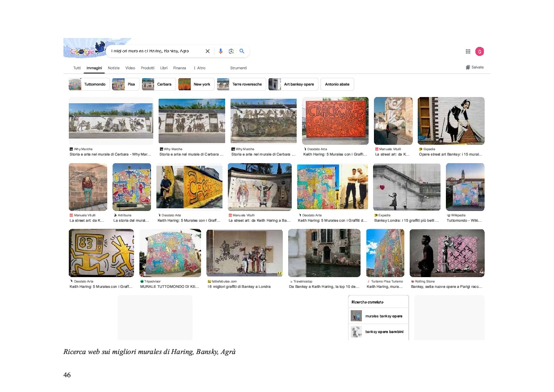Image resolution: width=554 pixels, height=392 pixels.
Task: Filter by Pisa chip
Action: tap(126, 84)
